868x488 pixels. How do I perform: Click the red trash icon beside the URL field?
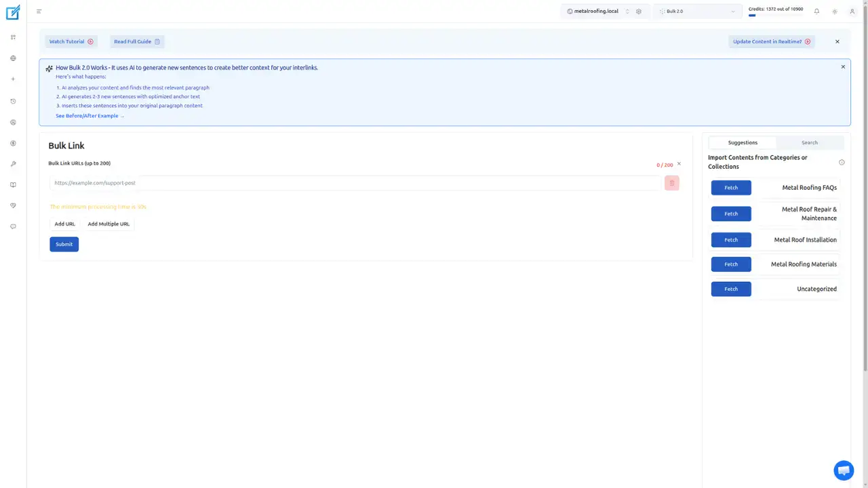click(671, 183)
